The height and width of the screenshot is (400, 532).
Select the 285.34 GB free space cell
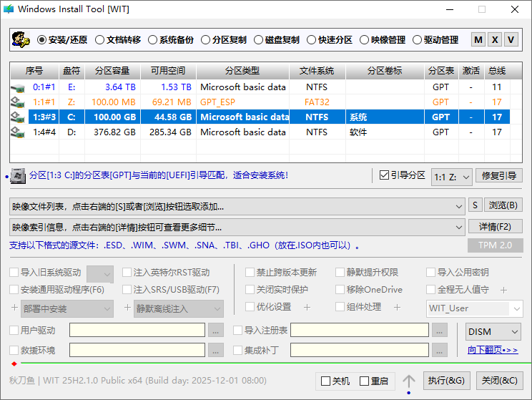pyautogui.click(x=168, y=132)
